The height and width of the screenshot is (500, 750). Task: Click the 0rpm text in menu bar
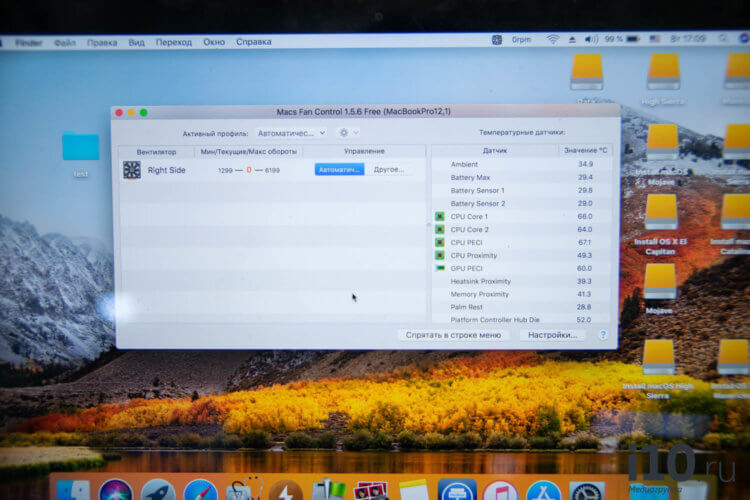[x=521, y=40]
